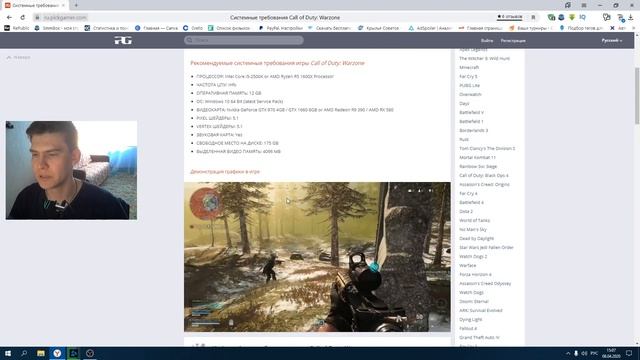Open the Far Cry 5 link
Screen dimensions: 640x360
468,76
